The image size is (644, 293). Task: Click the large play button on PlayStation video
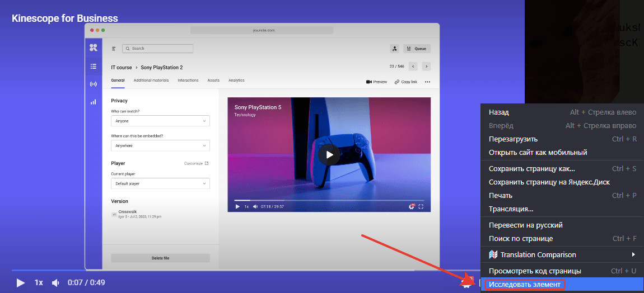click(x=329, y=155)
